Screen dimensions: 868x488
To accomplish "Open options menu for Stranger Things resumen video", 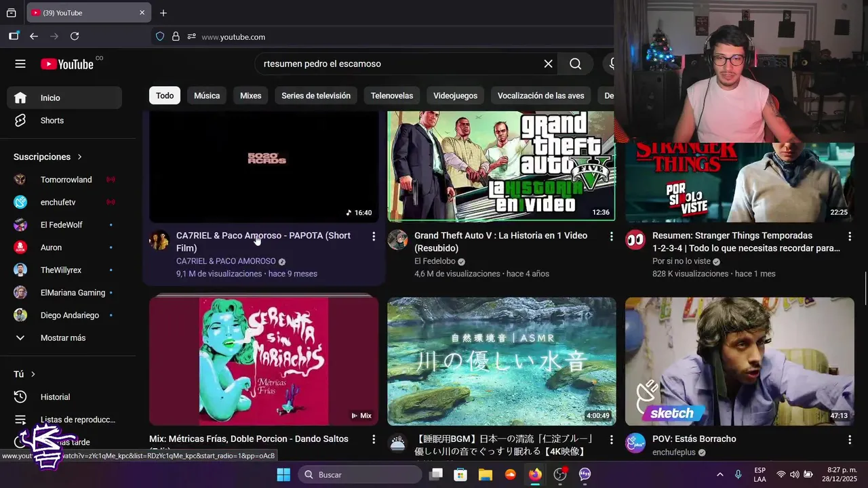I will [x=849, y=236].
